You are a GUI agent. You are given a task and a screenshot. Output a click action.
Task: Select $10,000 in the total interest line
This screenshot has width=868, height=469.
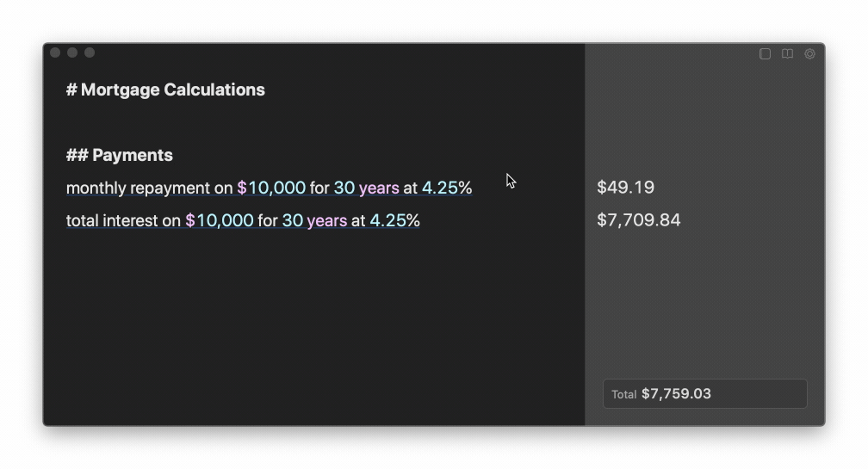[x=220, y=220]
